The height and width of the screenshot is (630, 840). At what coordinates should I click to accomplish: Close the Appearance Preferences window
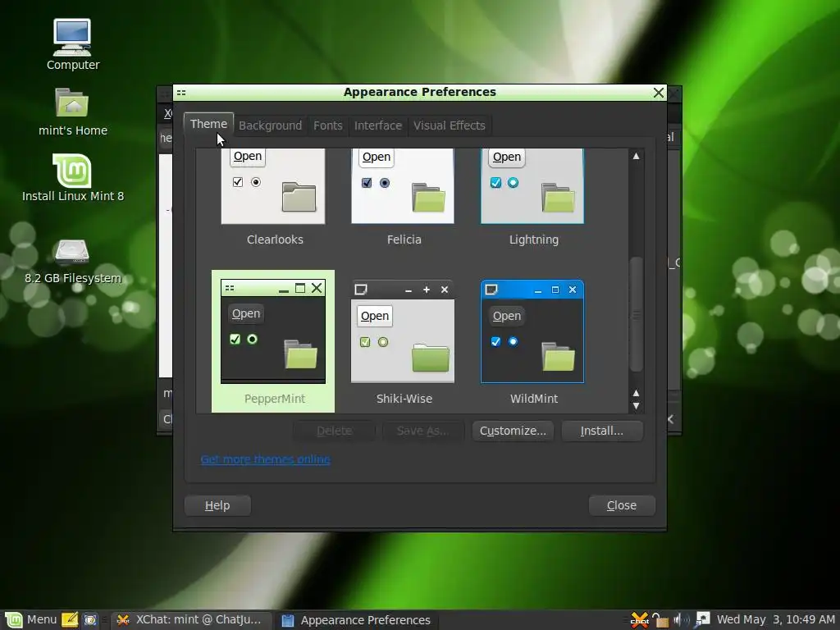[x=659, y=93]
